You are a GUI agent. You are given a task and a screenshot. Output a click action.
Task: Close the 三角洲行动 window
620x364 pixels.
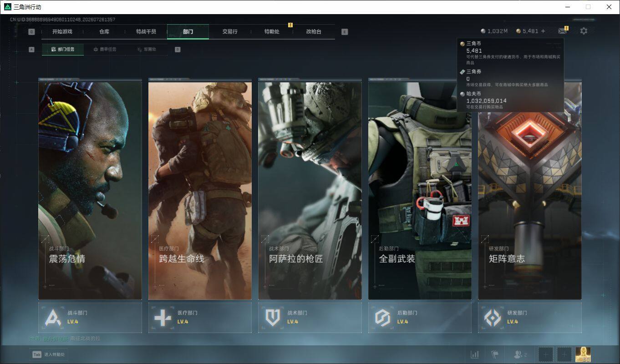[x=609, y=7]
